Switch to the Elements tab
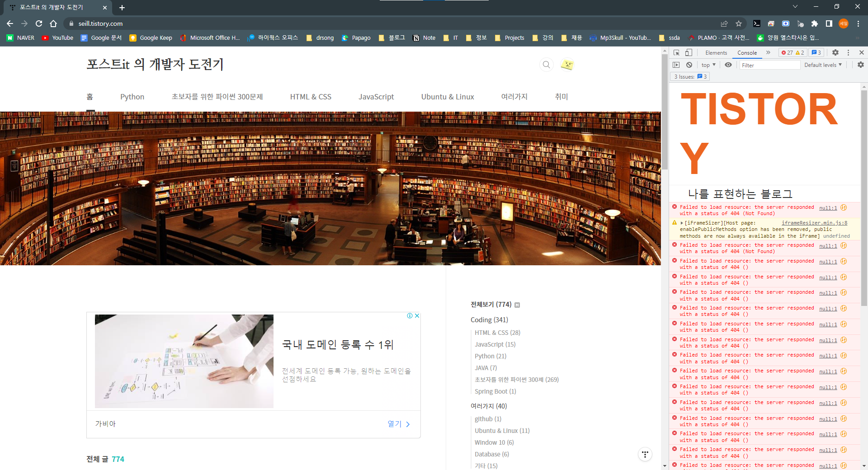 point(716,53)
